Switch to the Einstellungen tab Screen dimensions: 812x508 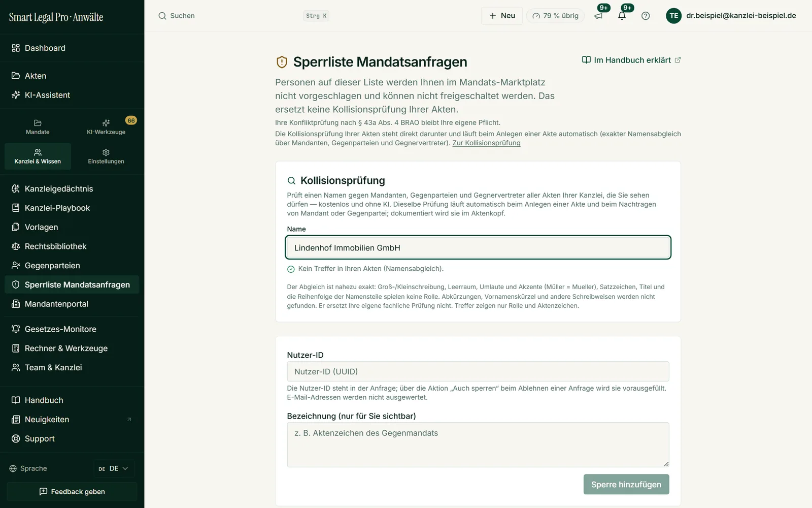tap(106, 156)
